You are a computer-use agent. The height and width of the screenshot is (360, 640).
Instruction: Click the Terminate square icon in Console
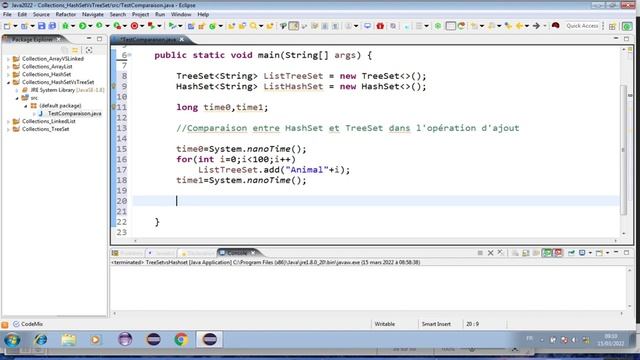point(480,253)
